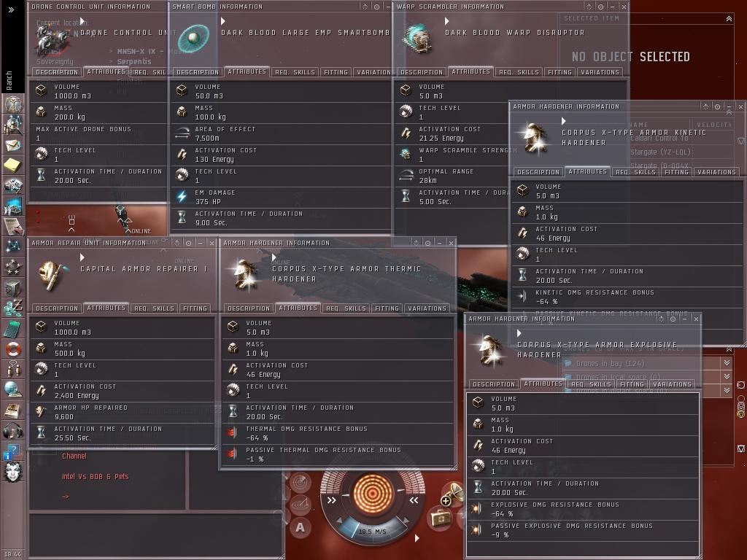The width and height of the screenshot is (747, 560).
Task: Click the Dark Blood EMP Smartbomb item icon
Action: pyautogui.click(x=193, y=37)
